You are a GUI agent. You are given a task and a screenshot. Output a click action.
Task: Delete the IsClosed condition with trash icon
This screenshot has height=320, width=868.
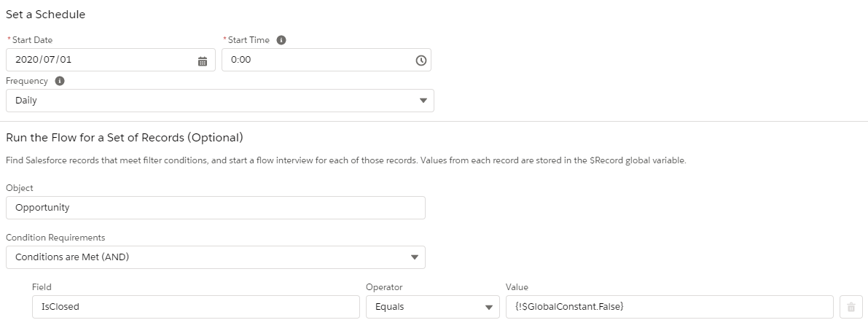pos(851,307)
